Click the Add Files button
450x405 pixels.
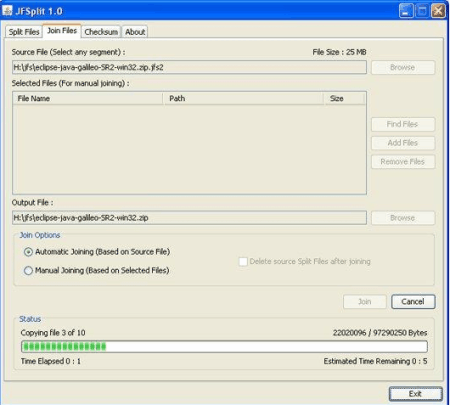pyautogui.click(x=403, y=143)
